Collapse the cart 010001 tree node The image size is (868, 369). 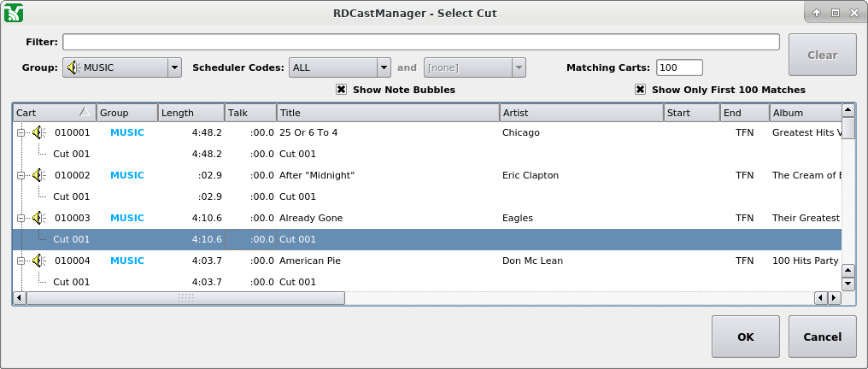click(x=20, y=132)
